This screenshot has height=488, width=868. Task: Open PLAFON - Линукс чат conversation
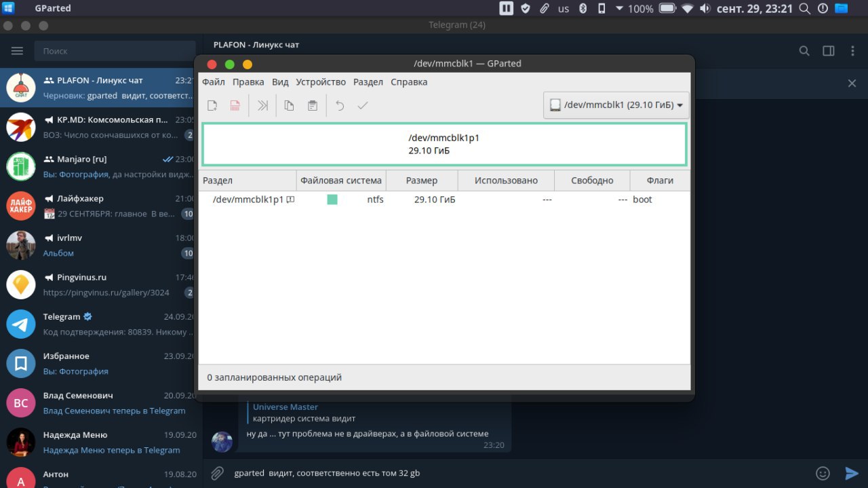coord(98,88)
